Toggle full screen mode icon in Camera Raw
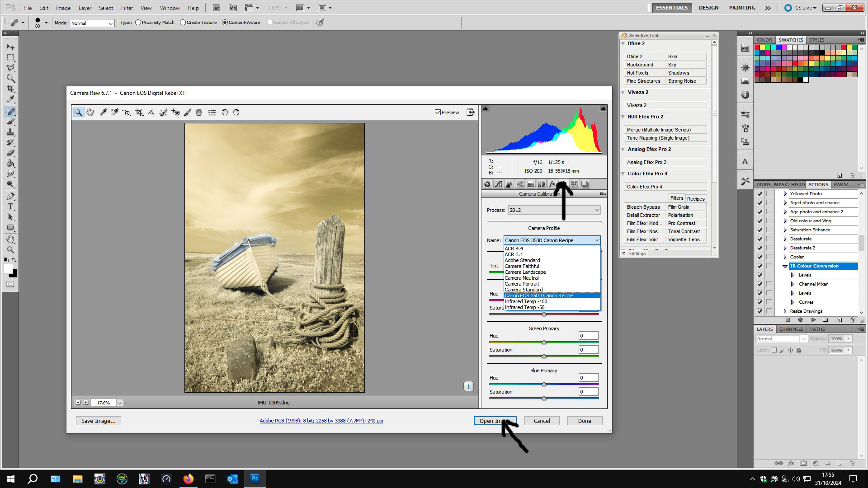Screen dimensions: 868x488 471,113
